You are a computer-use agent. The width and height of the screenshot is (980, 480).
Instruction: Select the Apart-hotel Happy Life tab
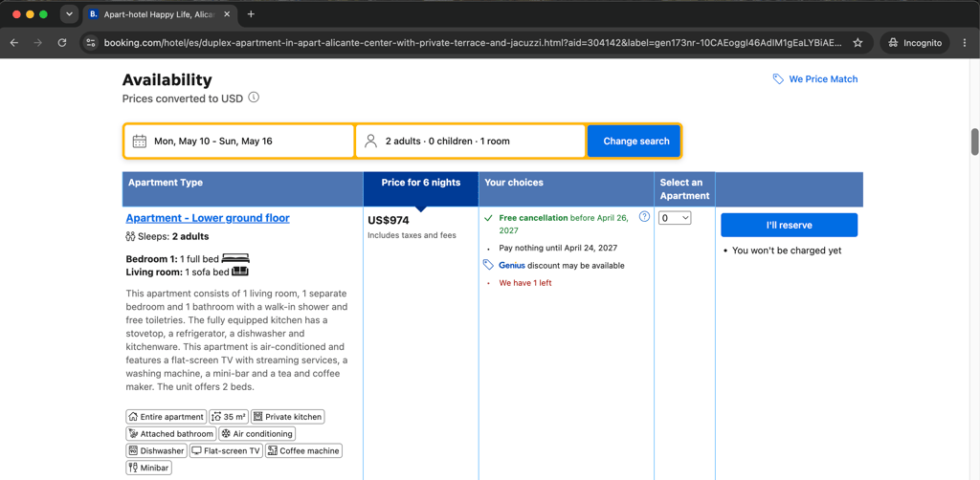click(x=160, y=14)
